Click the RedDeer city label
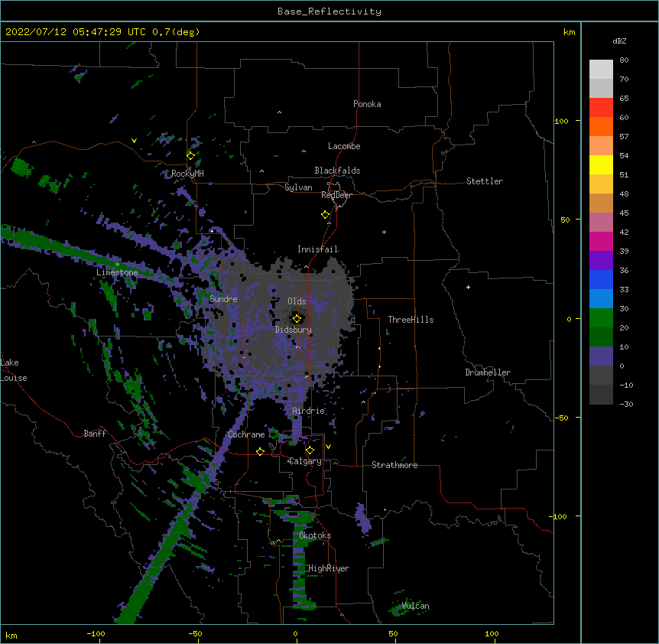The width and height of the screenshot is (659, 644). (336, 195)
